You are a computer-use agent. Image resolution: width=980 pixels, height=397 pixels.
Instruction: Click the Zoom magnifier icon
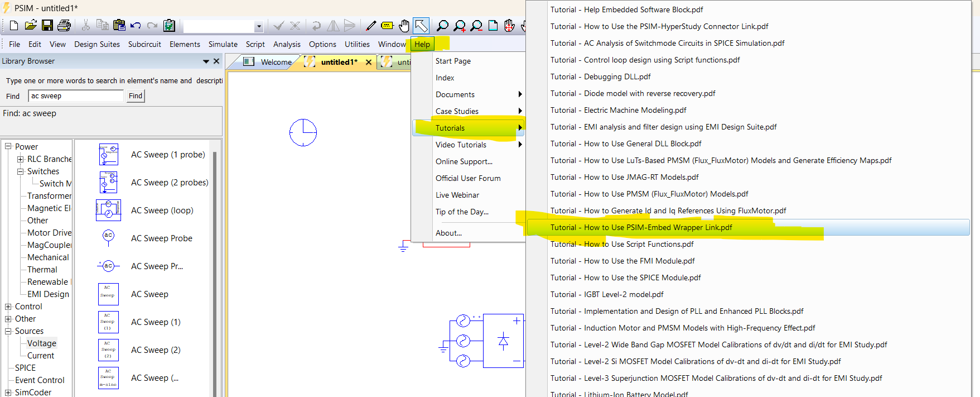coord(442,26)
